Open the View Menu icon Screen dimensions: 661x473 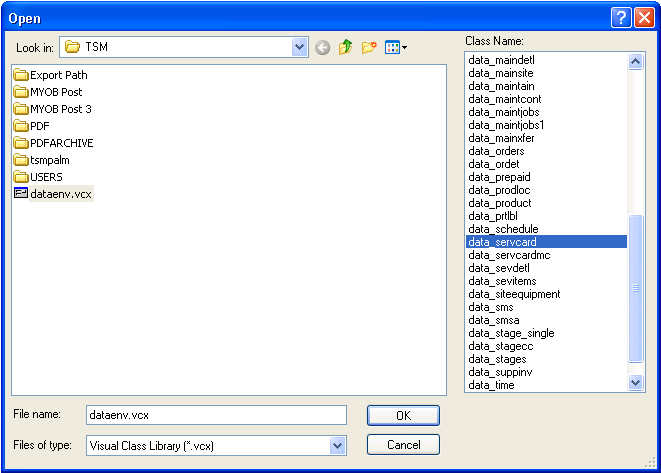pyautogui.click(x=396, y=47)
